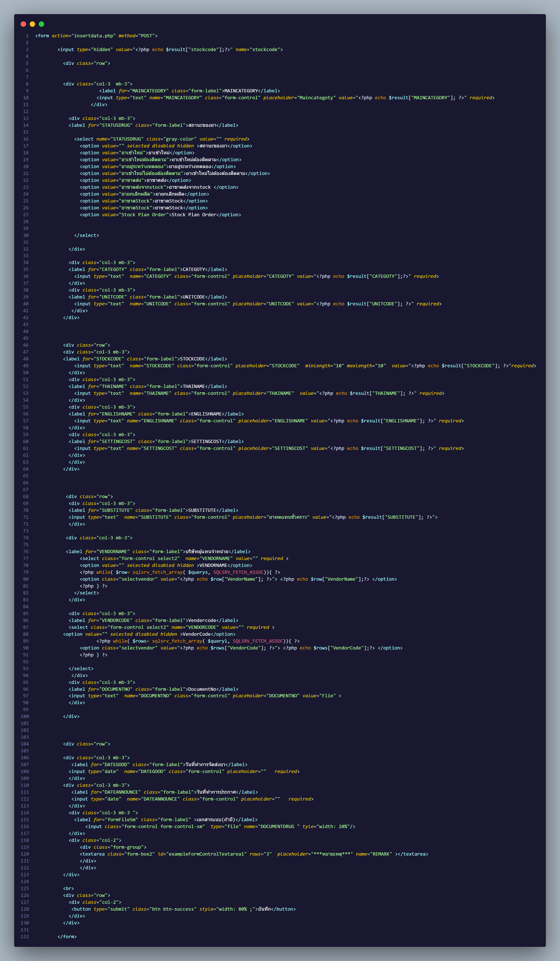Click line number 102 in the gutter
The height and width of the screenshot is (961, 560).
click(25, 730)
